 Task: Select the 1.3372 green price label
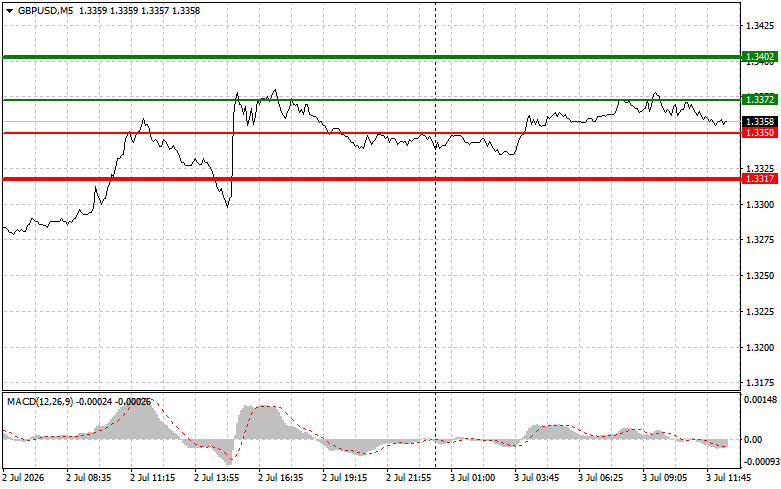[760, 100]
